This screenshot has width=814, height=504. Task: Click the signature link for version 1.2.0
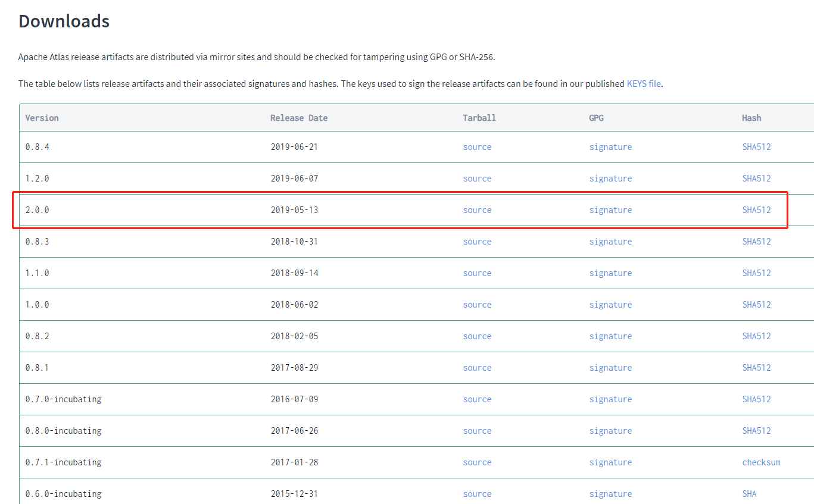click(x=610, y=178)
